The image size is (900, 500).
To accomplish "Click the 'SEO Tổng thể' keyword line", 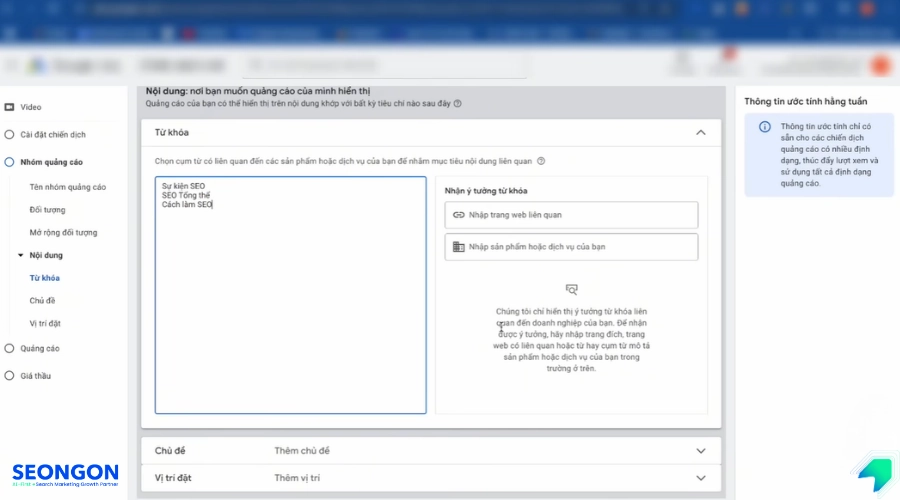I will [x=186, y=195].
